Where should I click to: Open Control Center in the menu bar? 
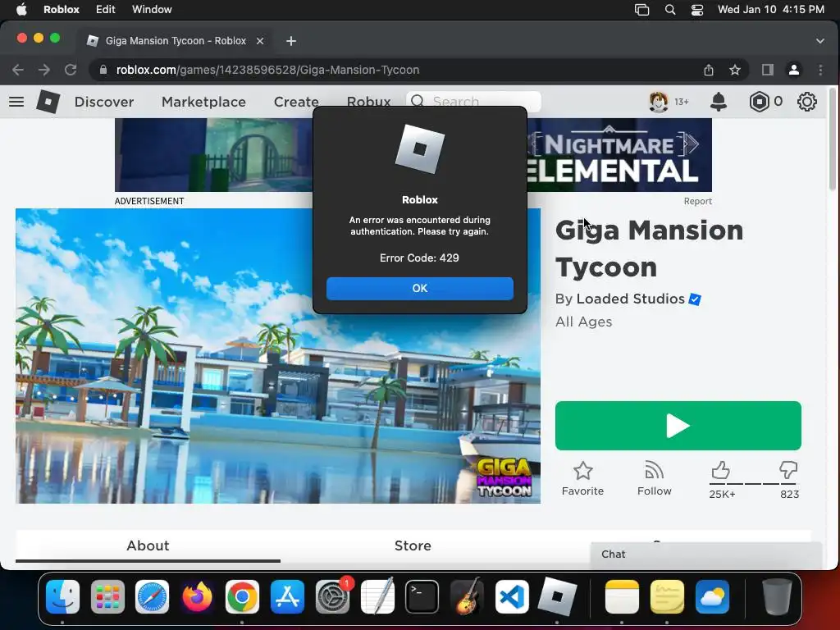(696, 9)
